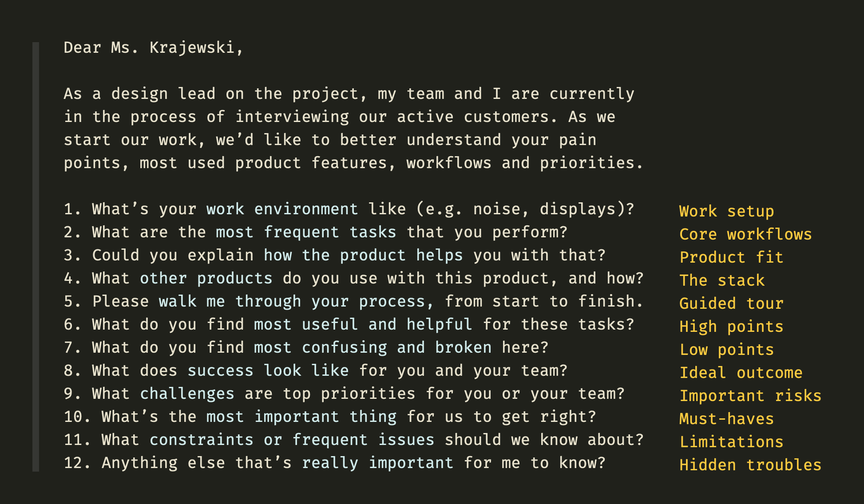The width and height of the screenshot is (864, 504).
Task: Select the "Must-haves" annotation
Action: [x=726, y=419]
